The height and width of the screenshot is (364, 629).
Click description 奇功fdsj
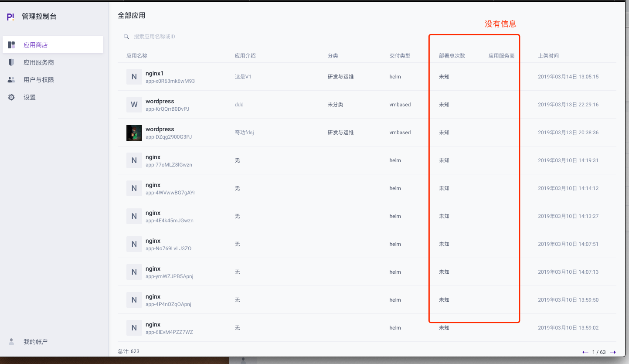(244, 133)
